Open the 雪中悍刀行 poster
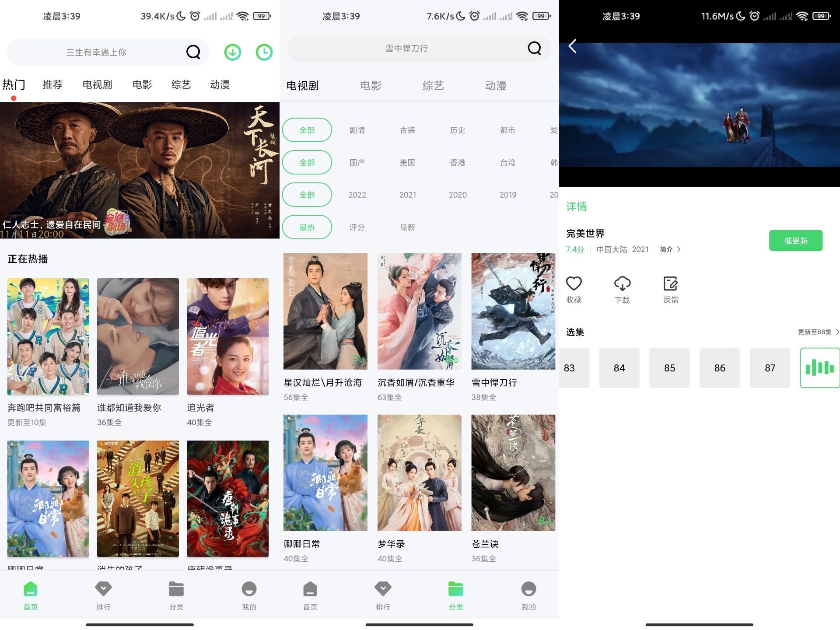 coord(513,311)
